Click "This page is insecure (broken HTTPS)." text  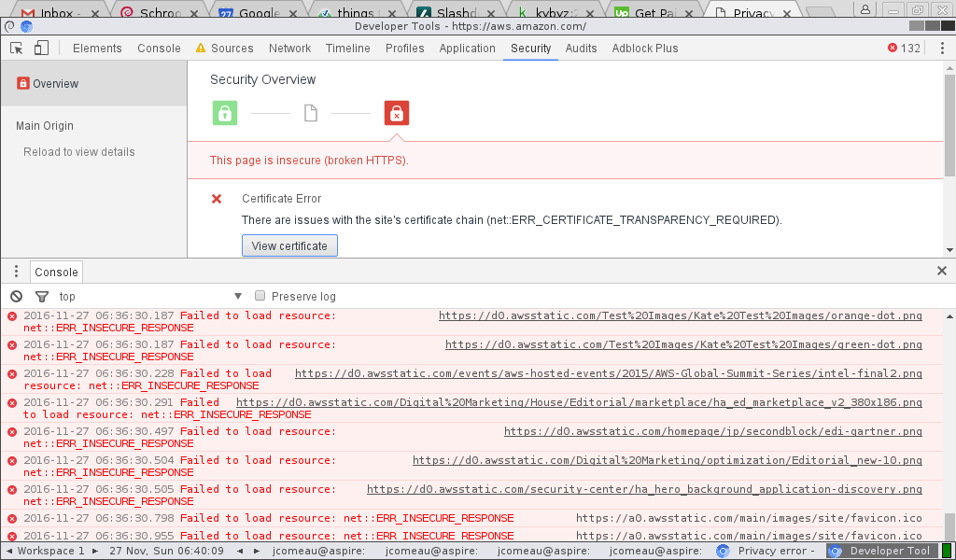coord(309,161)
